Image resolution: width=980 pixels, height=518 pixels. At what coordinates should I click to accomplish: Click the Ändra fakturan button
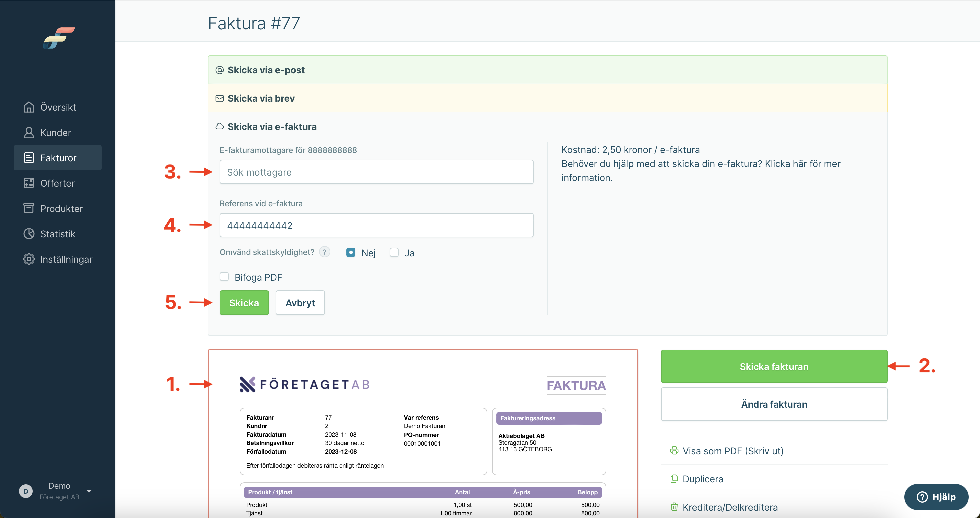click(773, 404)
